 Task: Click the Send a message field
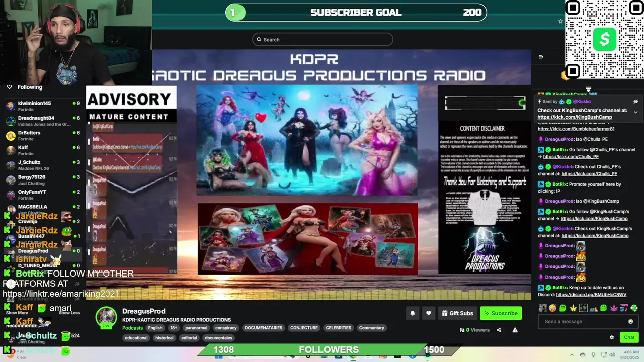[x=588, y=322]
